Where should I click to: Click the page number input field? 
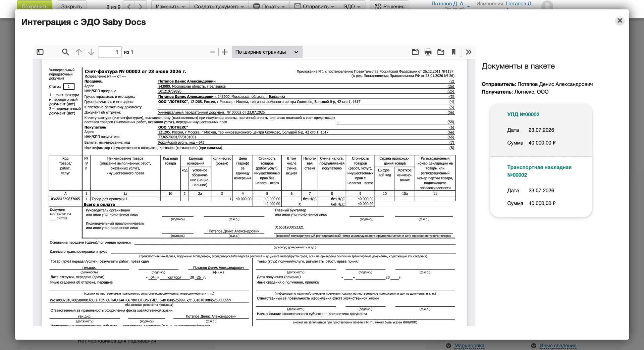[110, 52]
